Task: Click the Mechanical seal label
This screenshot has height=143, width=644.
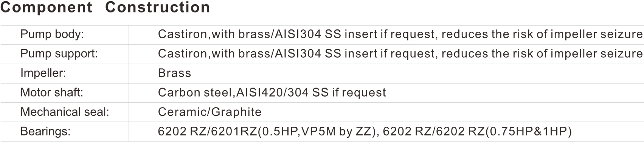Action: [65, 112]
